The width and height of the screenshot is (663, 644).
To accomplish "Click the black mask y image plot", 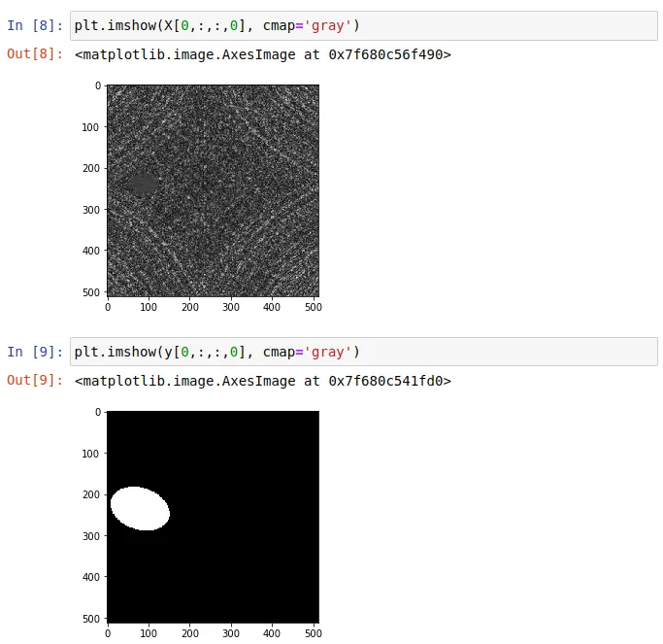I will pyautogui.click(x=214, y=517).
